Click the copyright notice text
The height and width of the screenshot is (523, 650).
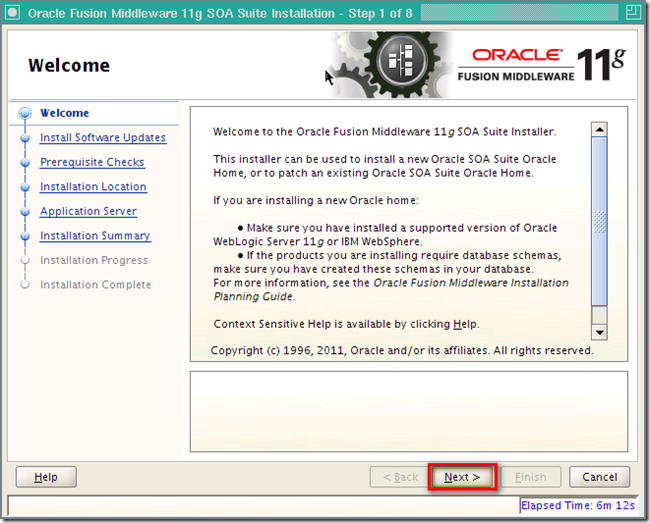[402, 351]
